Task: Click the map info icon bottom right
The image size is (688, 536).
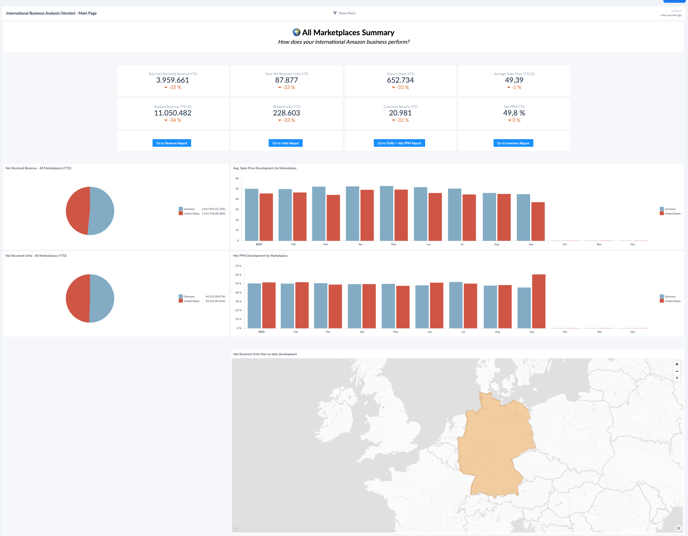Action: (678, 528)
